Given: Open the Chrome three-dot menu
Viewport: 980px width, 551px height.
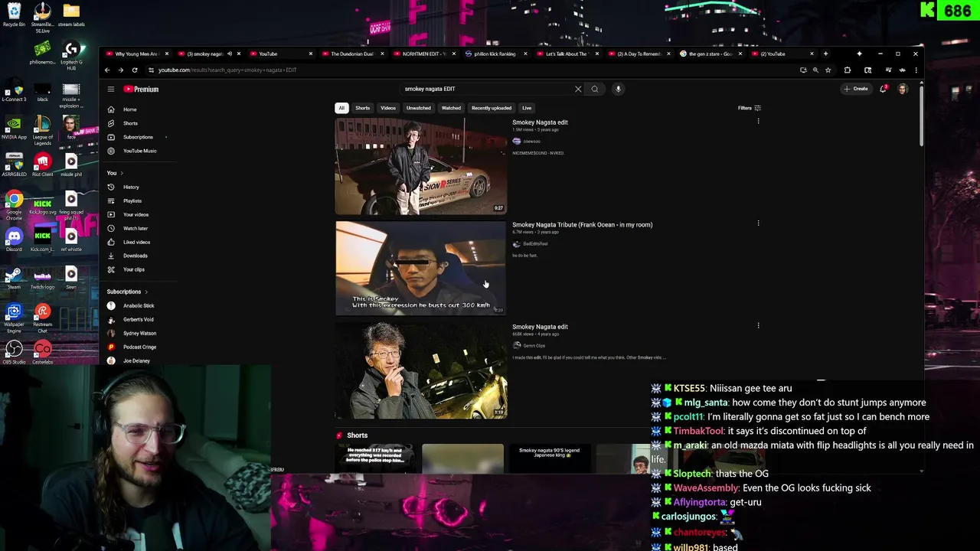Looking at the screenshot, I should coord(916,70).
